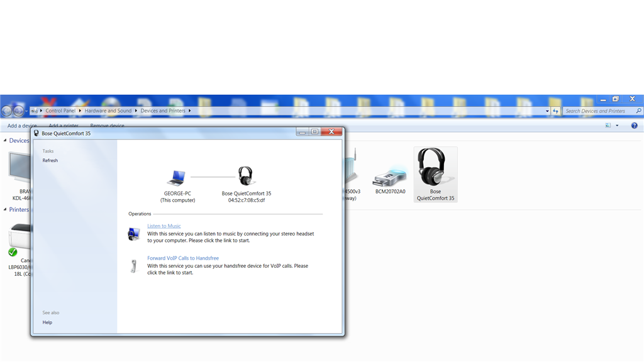Open Help under See also
This screenshot has width=644, height=362.
pos(47,322)
